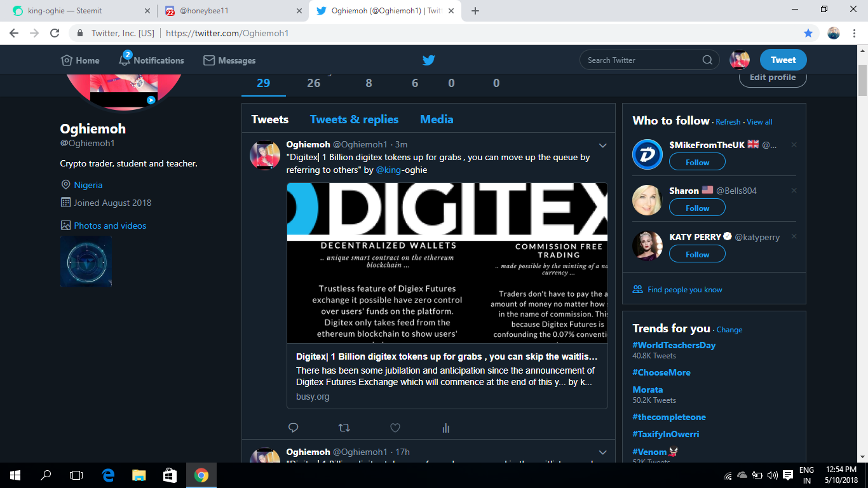Screen dimensions: 868x488
Task: Bookmark this page with star icon
Action: click(808, 33)
